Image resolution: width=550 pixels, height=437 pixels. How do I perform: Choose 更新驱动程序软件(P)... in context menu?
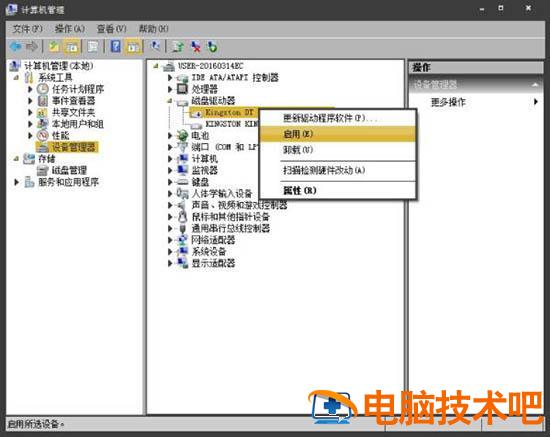pyautogui.click(x=337, y=118)
